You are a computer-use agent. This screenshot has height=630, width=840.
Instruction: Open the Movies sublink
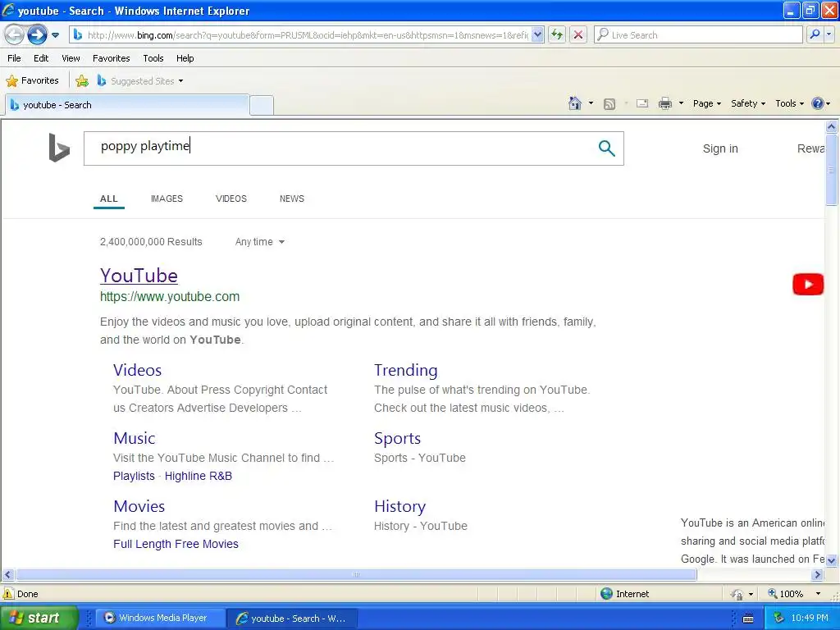click(x=139, y=506)
